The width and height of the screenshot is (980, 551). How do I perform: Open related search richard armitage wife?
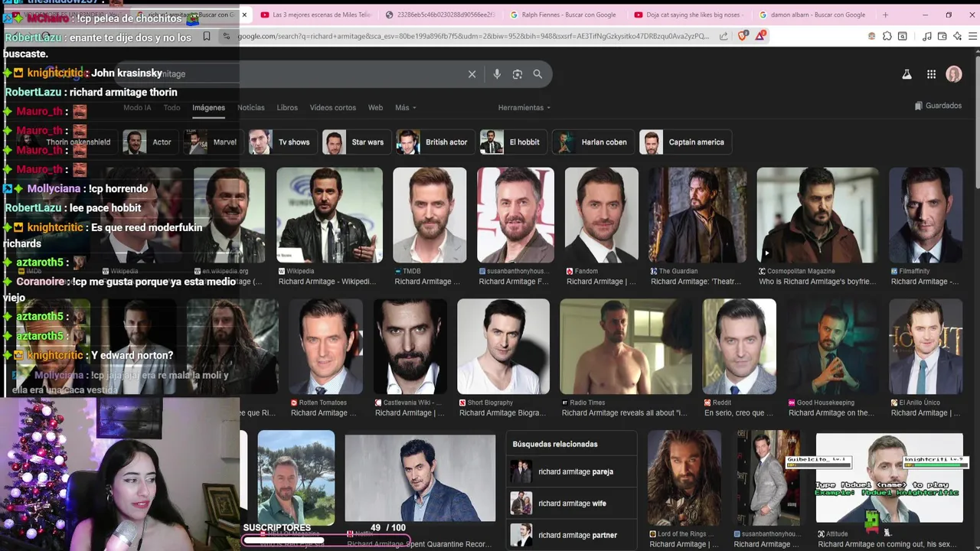[571, 504]
